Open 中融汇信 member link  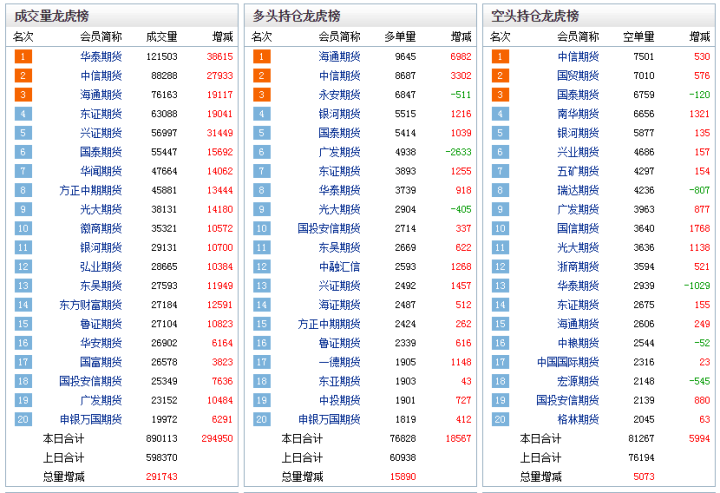339,267
